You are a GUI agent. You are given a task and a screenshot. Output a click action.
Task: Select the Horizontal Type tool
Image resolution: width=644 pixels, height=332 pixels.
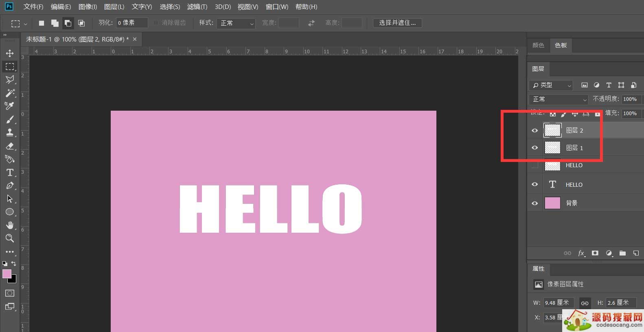click(x=10, y=173)
